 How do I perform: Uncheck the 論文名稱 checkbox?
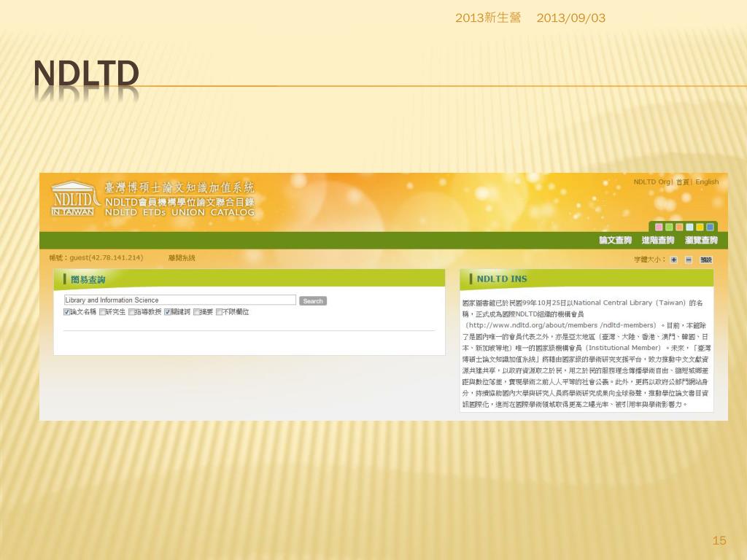(x=66, y=312)
